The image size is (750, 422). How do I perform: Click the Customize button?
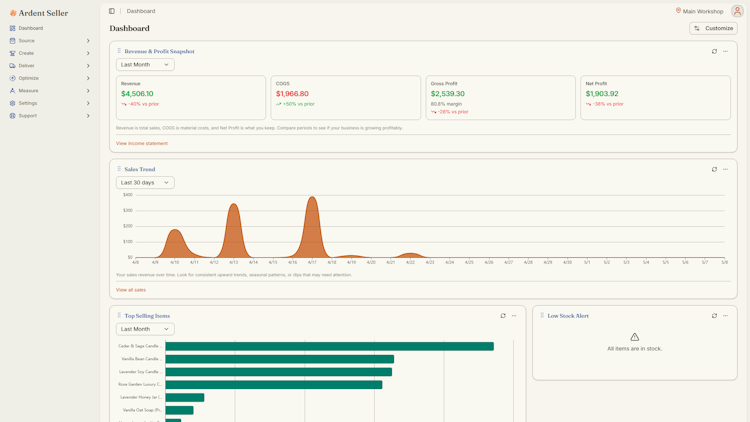pos(713,28)
